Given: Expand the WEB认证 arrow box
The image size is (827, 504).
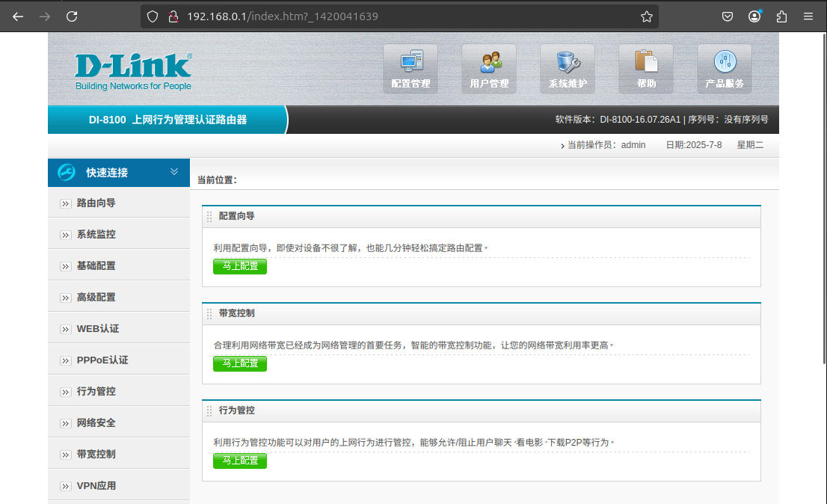Looking at the screenshot, I should 65,330.
